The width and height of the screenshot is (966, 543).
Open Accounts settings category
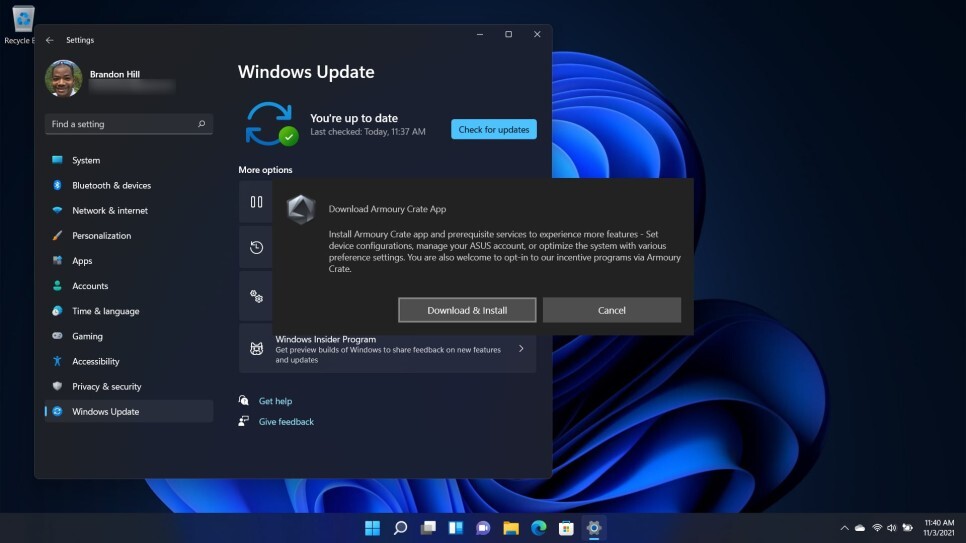coord(129,286)
